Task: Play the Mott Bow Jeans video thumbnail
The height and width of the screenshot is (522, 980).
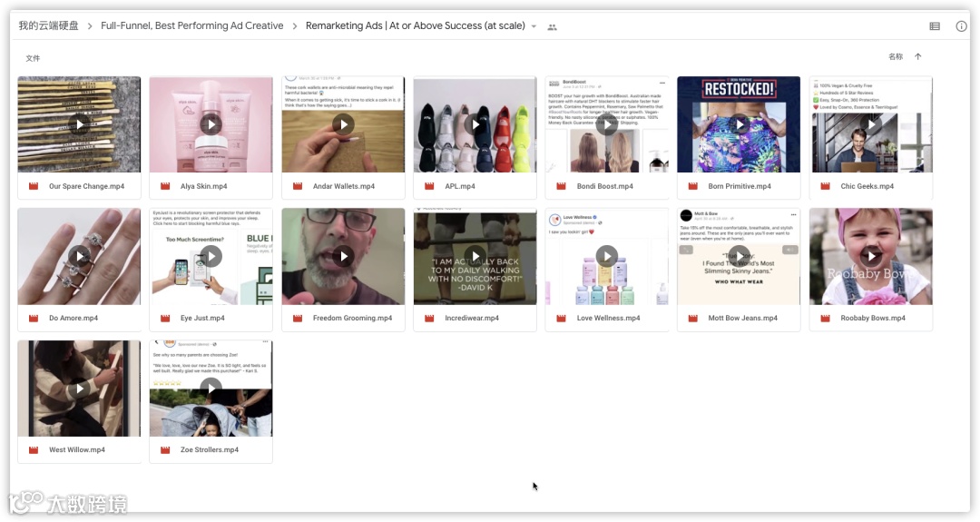Action: (x=739, y=256)
